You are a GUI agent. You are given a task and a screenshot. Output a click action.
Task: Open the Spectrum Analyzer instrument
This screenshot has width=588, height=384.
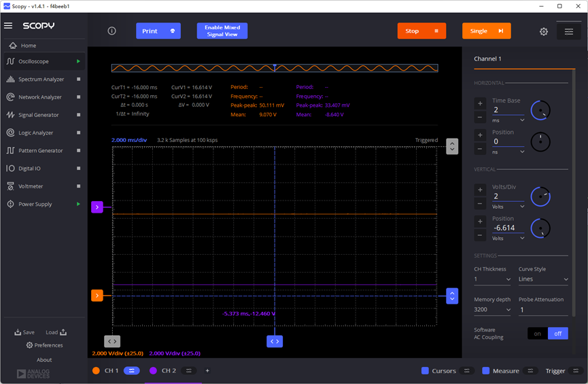click(44, 79)
